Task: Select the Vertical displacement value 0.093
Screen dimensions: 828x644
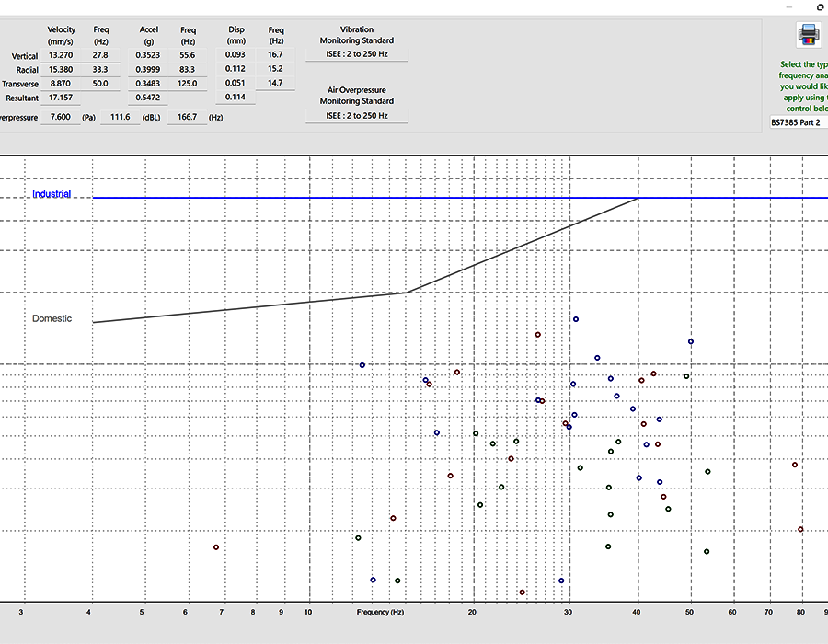Action: pyautogui.click(x=236, y=54)
